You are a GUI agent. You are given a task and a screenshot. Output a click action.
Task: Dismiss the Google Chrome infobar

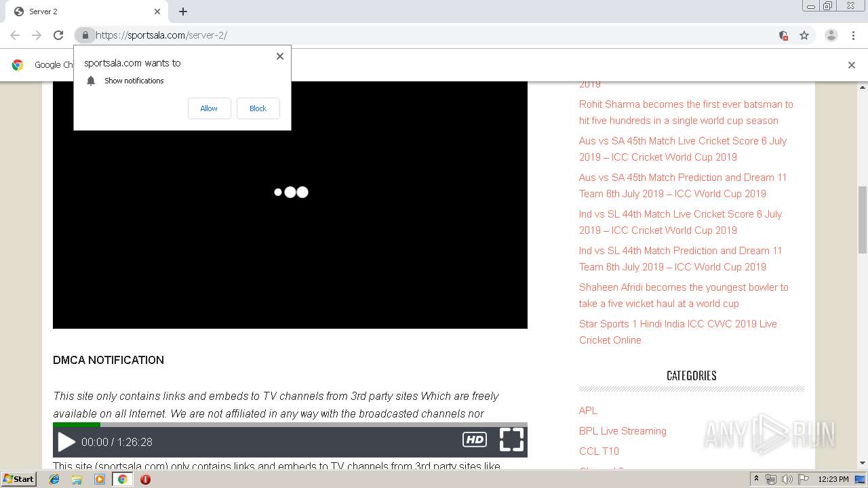click(852, 65)
